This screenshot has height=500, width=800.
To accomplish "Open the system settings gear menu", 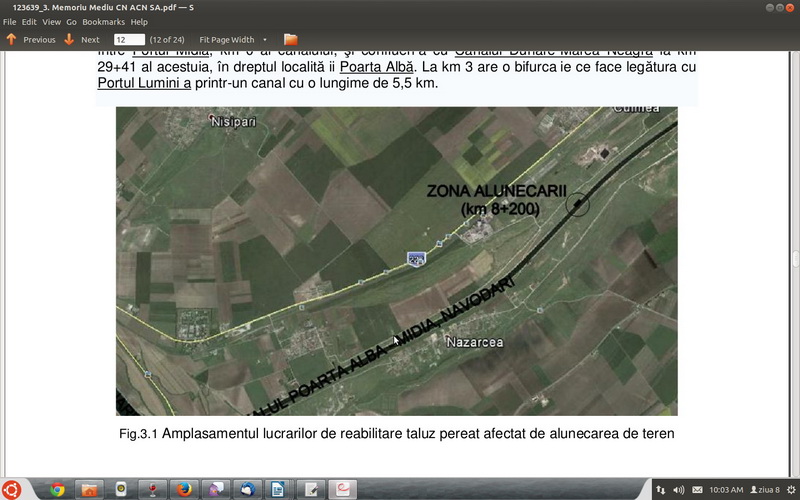I will 789,490.
